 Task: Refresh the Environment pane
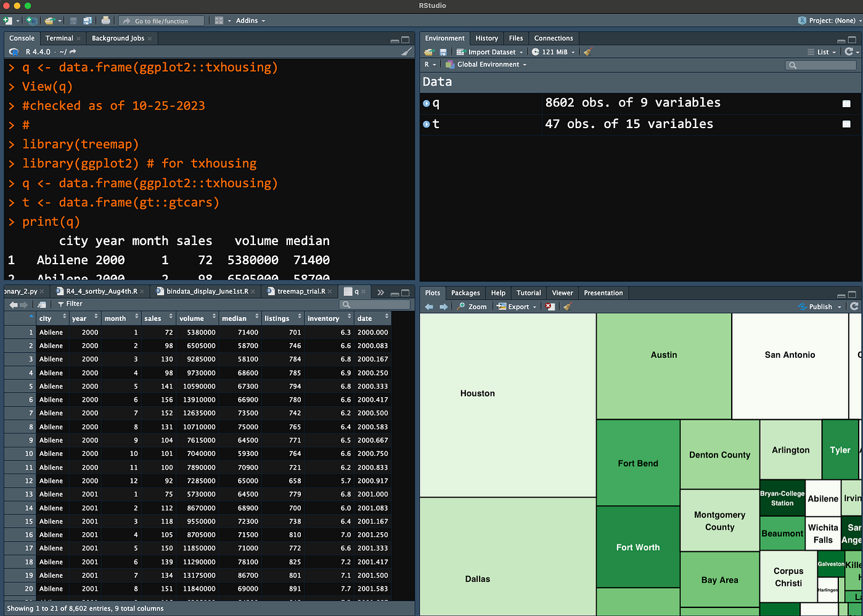(x=849, y=52)
